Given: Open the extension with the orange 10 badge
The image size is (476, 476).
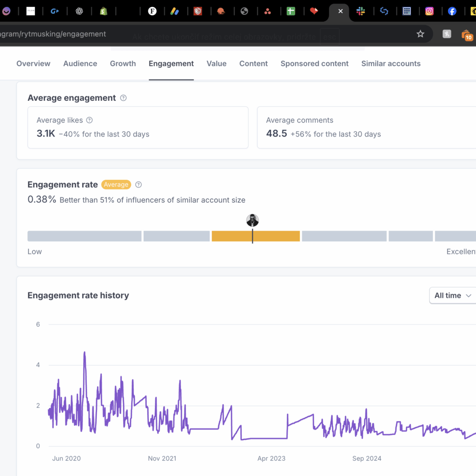Looking at the screenshot, I should pos(466,34).
